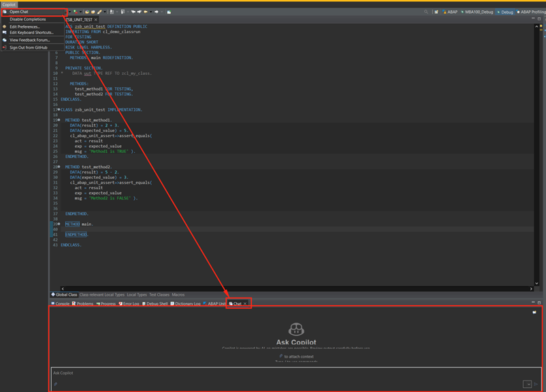Viewport: 546px width, 392px height.
Task: Open the Back navigation history dropdown
Action: (x=150, y=12)
